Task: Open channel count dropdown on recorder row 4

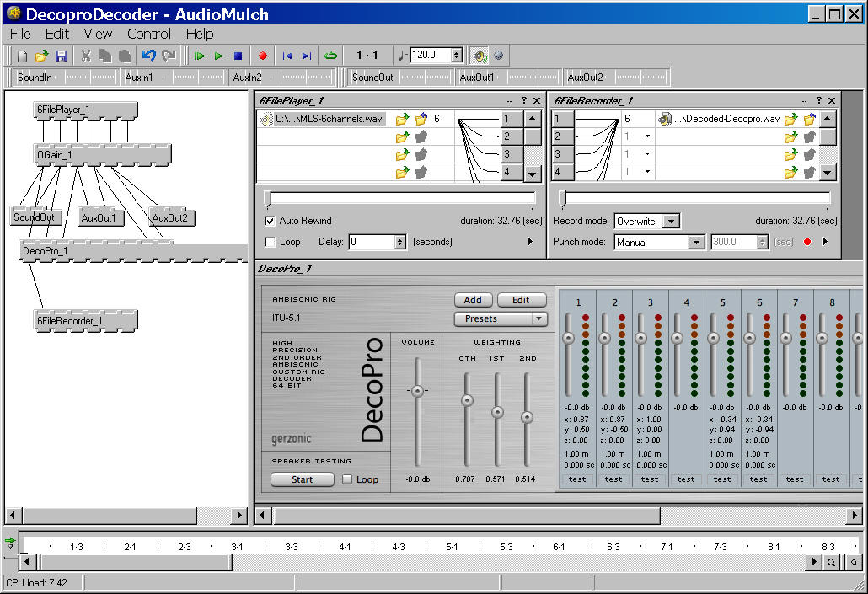Action: [647, 172]
